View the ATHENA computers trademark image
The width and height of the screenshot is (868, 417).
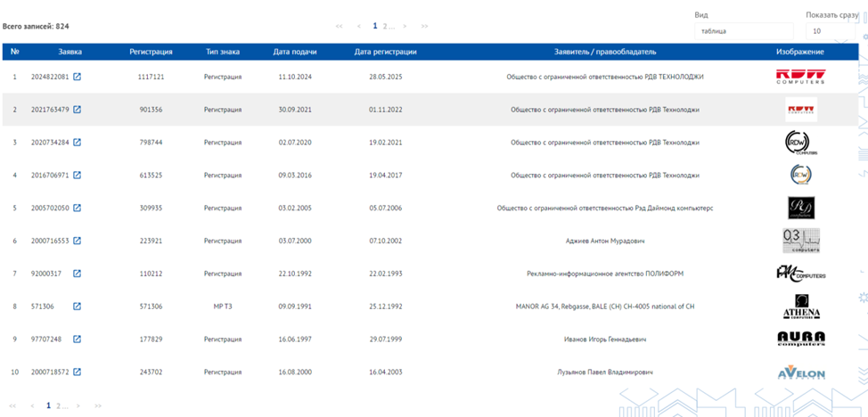tap(800, 307)
